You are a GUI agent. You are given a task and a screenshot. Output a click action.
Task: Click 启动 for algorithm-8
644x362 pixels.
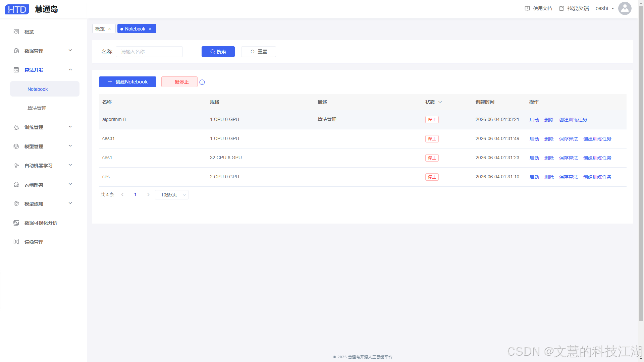(534, 120)
